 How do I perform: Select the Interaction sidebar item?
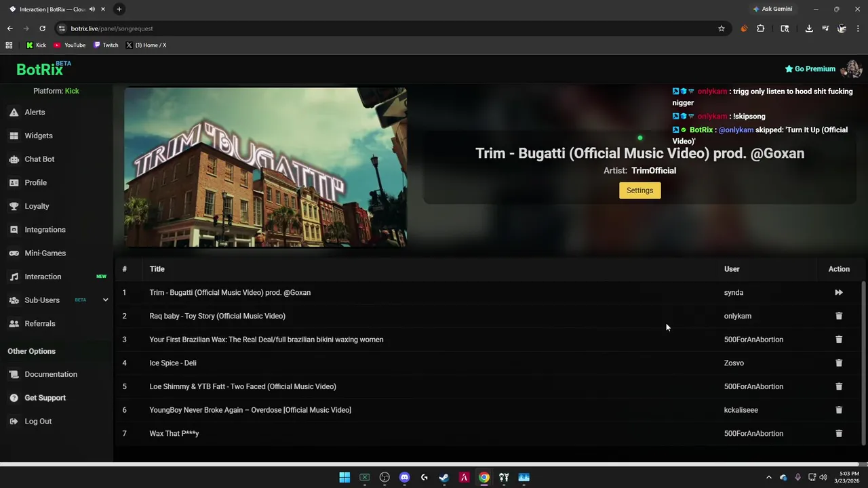[43, 277]
